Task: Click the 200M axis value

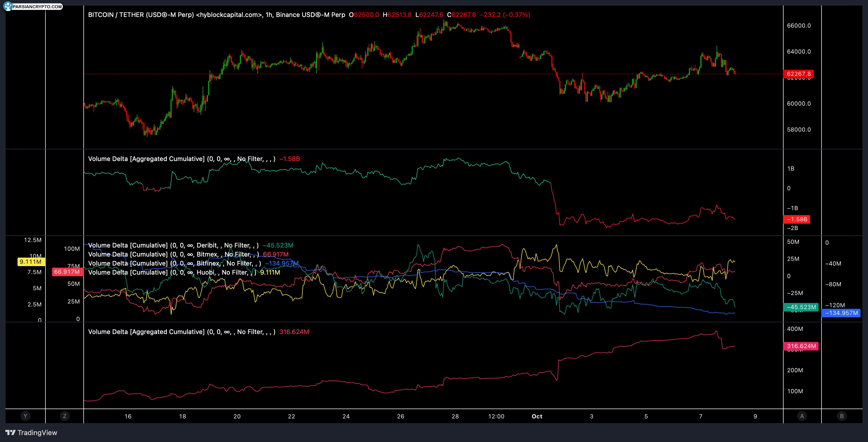Action: tap(795, 370)
